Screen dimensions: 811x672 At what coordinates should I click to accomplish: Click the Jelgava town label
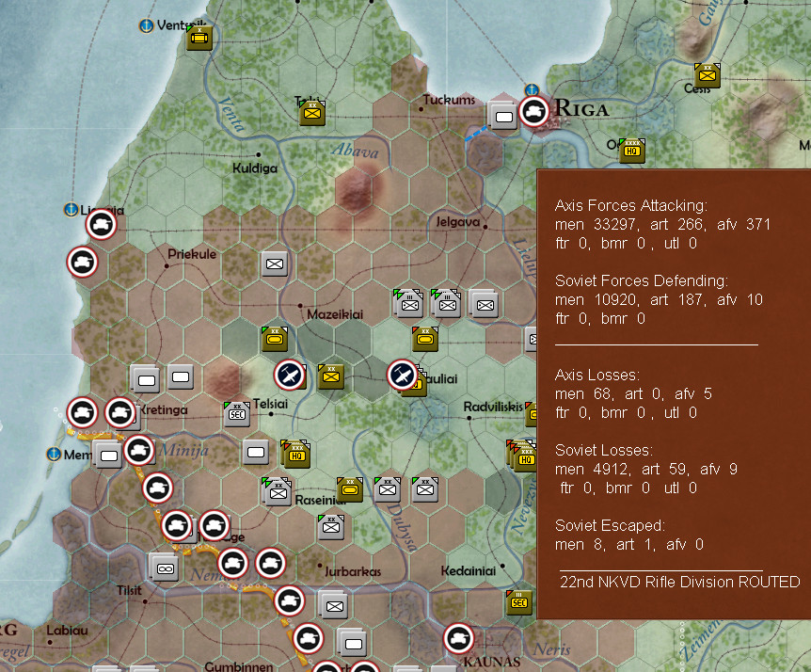(458, 221)
